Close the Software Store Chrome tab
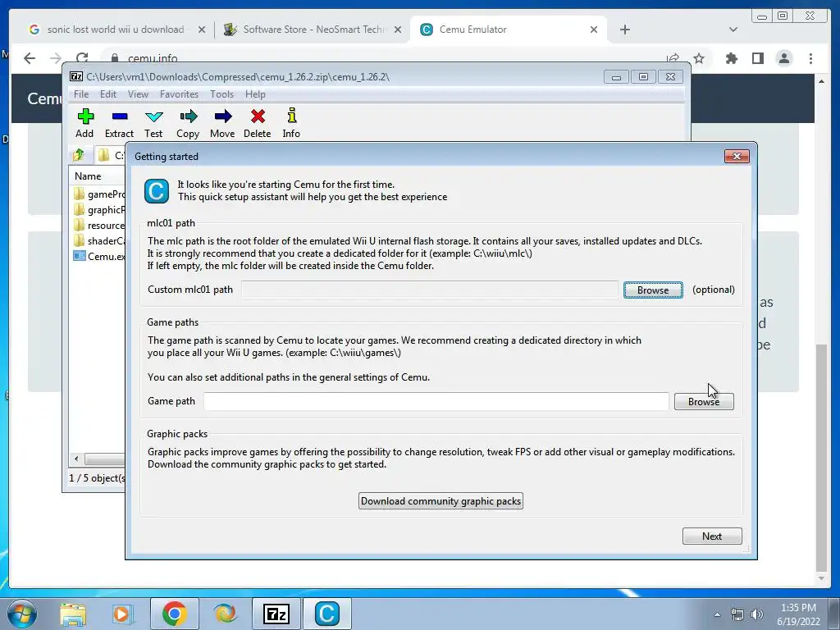 pyautogui.click(x=398, y=30)
